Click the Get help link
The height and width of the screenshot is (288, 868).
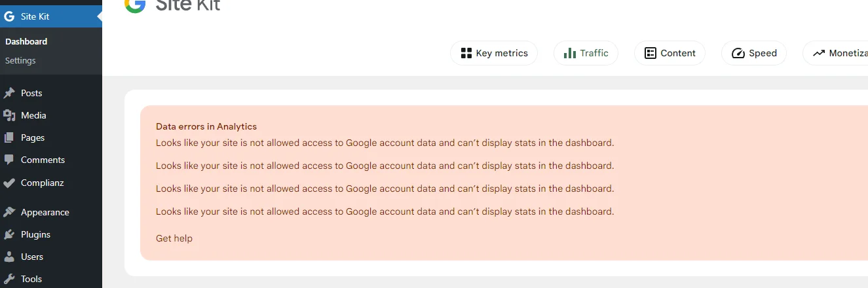coord(174,238)
